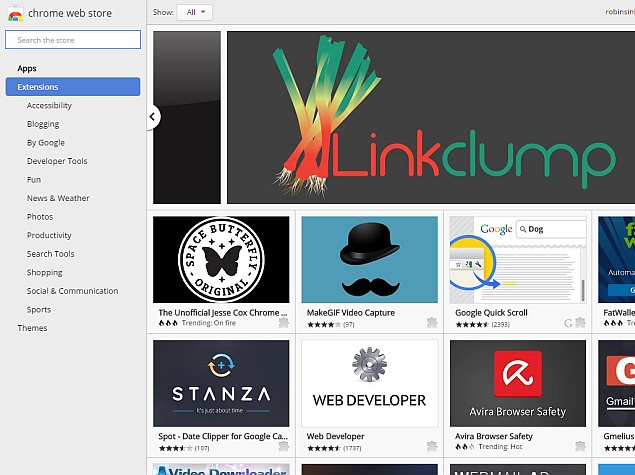Open Google Quick Scroll thumbnail
Viewport: 635px width, 475px height.
tap(518, 260)
